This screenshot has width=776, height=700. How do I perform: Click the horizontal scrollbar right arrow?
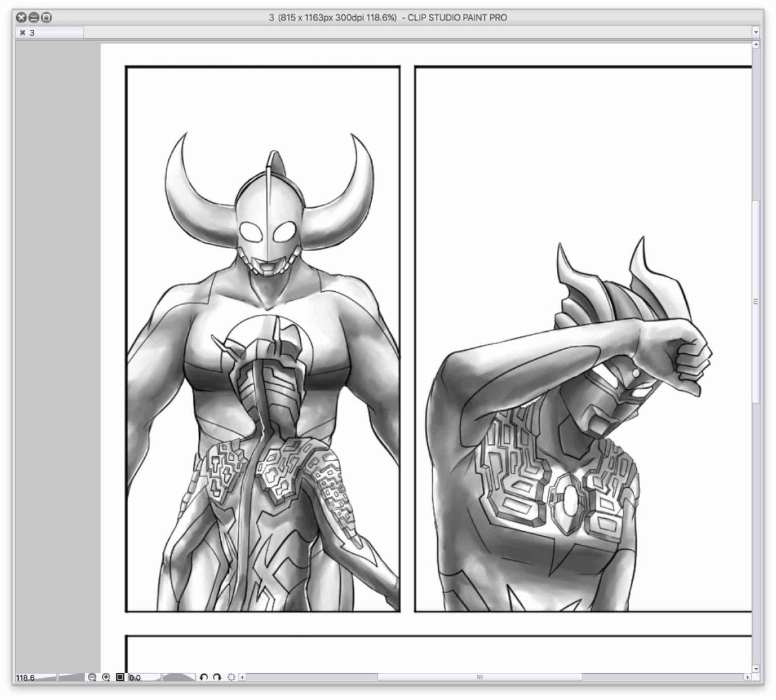coord(748,677)
